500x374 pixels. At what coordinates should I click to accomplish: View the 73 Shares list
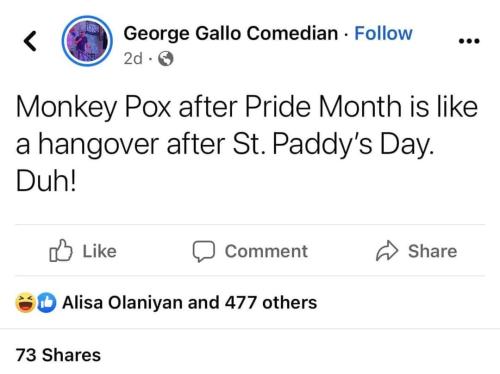58,355
